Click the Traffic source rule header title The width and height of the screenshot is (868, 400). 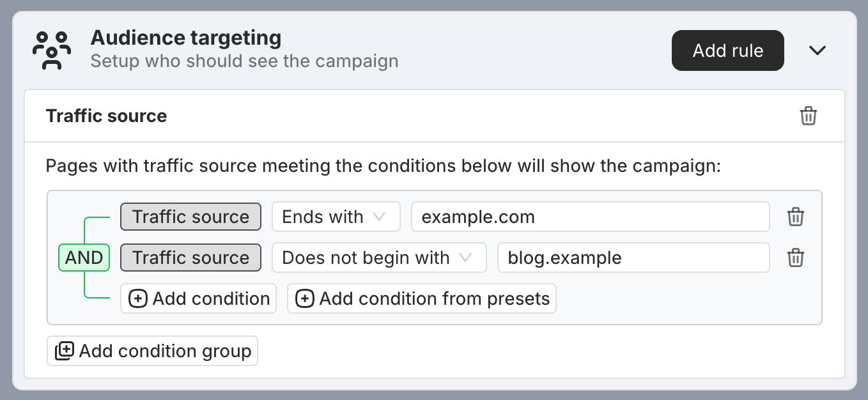pyautogui.click(x=107, y=116)
